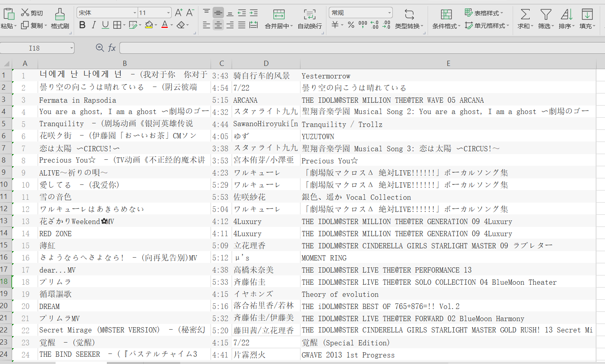Toggle align left
This screenshot has height=364, width=605.
[x=207, y=25]
